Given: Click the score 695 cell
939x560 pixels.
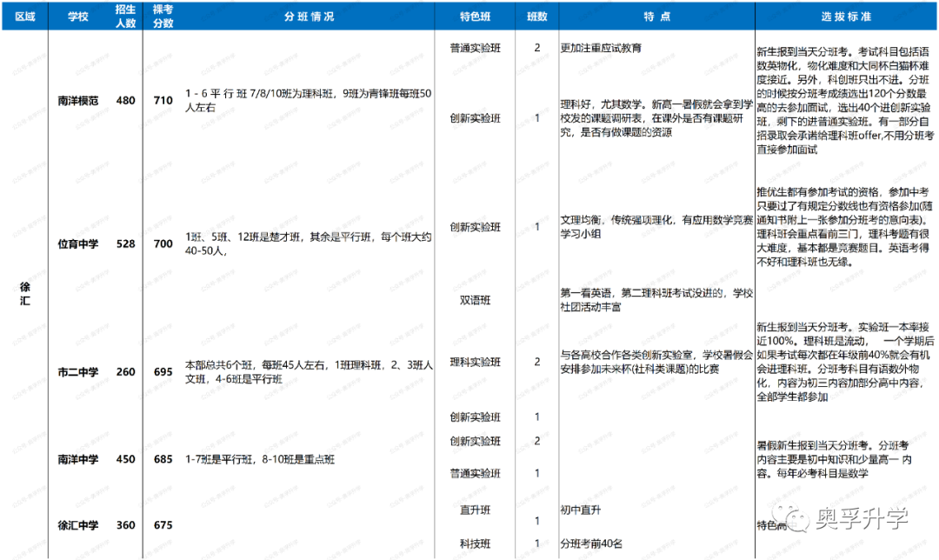Looking at the screenshot, I should click(x=163, y=372).
